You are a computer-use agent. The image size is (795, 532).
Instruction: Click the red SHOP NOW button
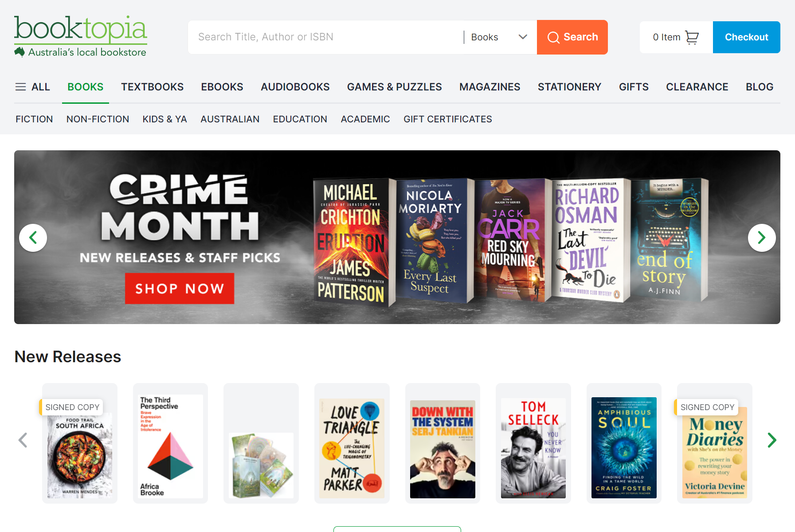click(180, 289)
